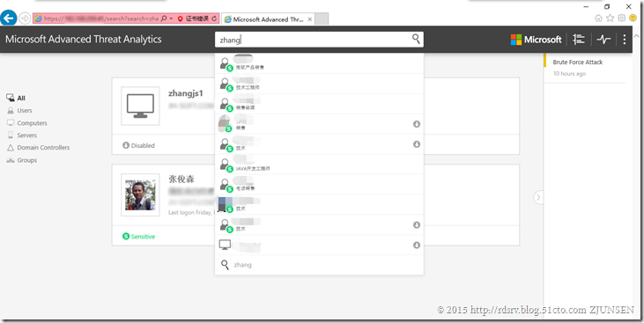644x323 pixels.
Task: Select the suggestion labeled only 销售
Action: pos(319,124)
